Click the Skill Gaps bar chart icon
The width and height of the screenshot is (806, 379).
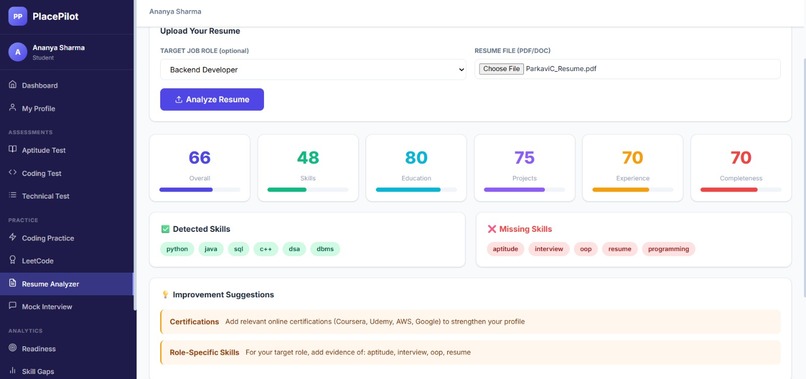pos(13,371)
